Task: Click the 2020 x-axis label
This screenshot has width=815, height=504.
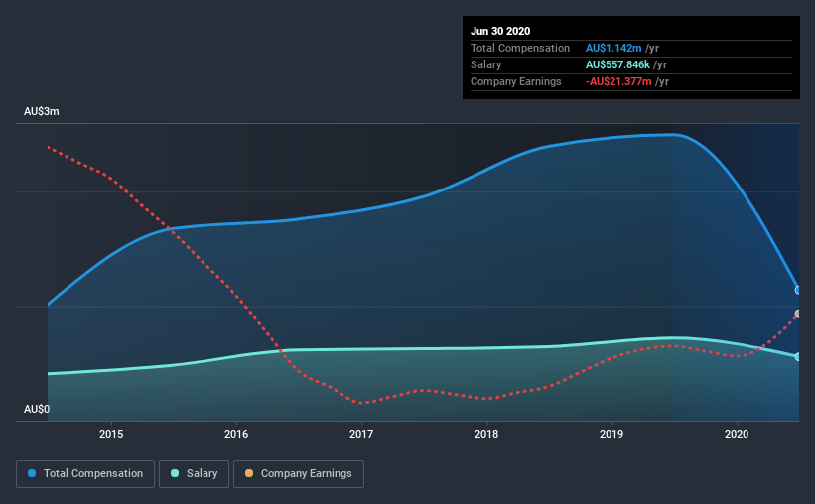Action: click(737, 434)
